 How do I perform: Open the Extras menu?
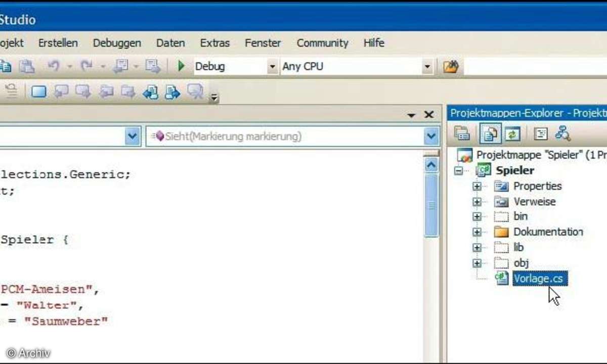tap(214, 43)
